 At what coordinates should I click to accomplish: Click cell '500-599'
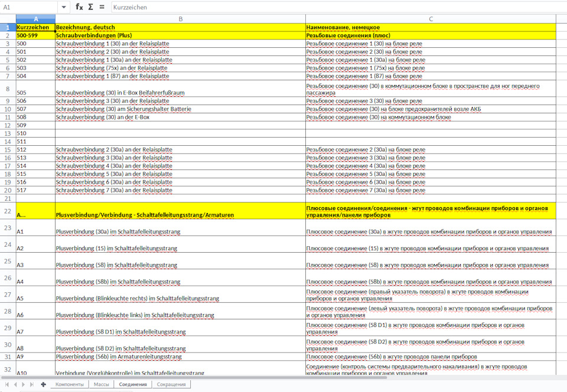[x=35, y=35]
